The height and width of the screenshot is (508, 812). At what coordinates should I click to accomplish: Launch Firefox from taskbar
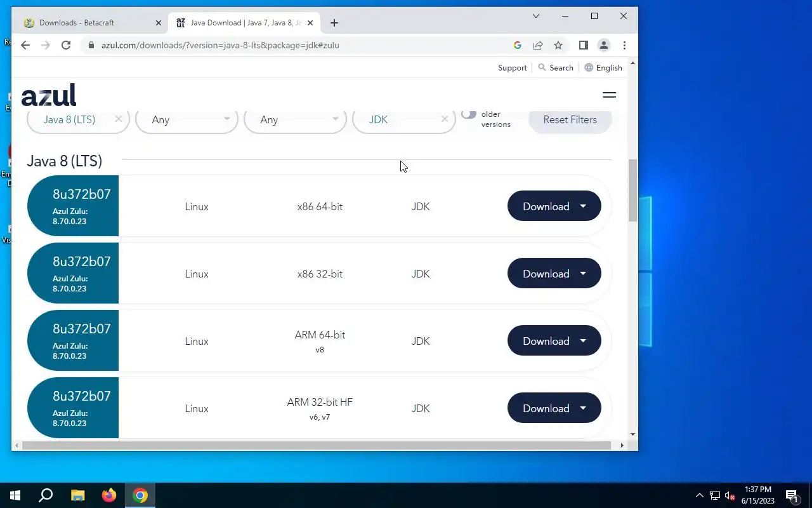(x=109, y=495)
